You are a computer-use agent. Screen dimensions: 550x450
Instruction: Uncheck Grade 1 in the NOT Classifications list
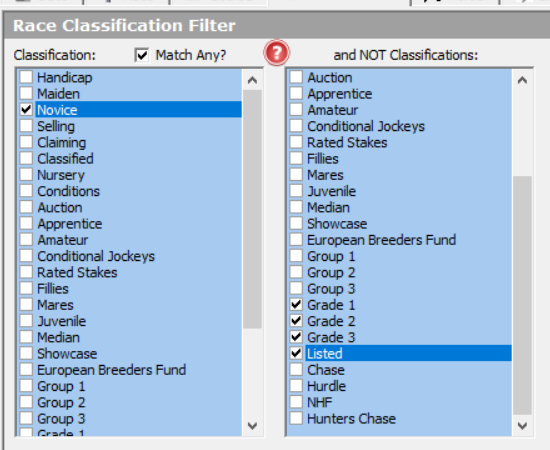[296, 304]
